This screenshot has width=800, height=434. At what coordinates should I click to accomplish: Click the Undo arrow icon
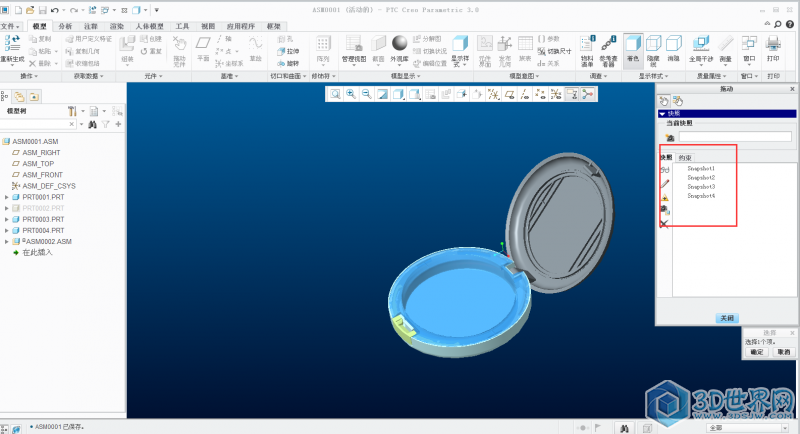pos(54,10)
